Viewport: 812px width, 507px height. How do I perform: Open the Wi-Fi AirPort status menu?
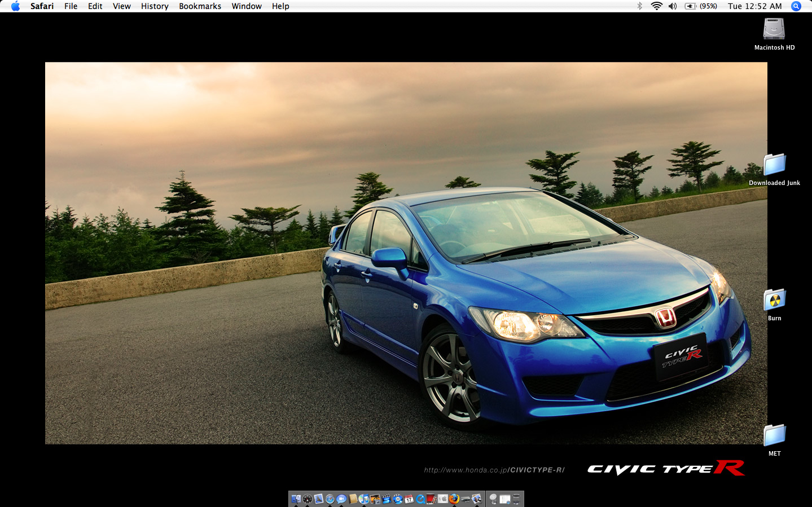click(x=656, y=6)
